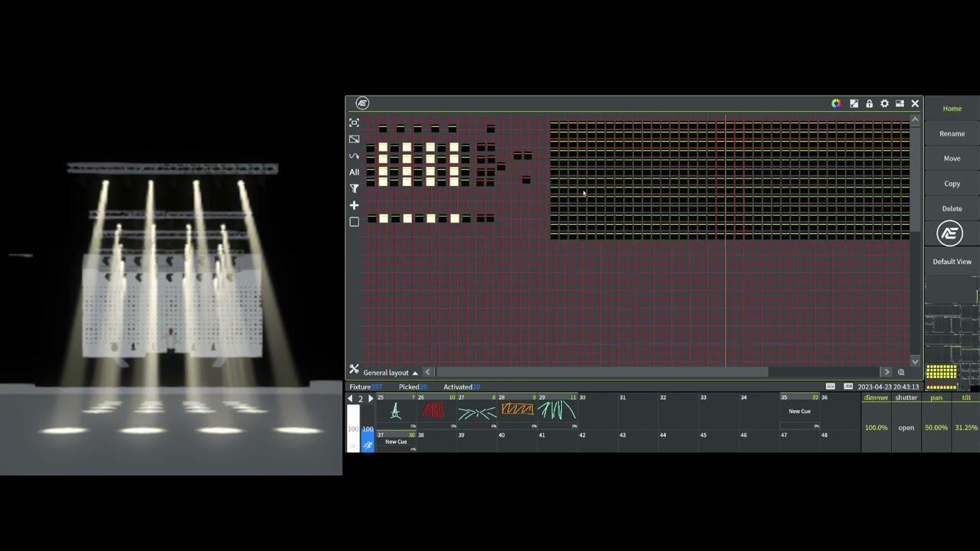This screenshot has width=980, height=551.
Task: Click the keypad icon beside the date
Action: coord(848,386)
